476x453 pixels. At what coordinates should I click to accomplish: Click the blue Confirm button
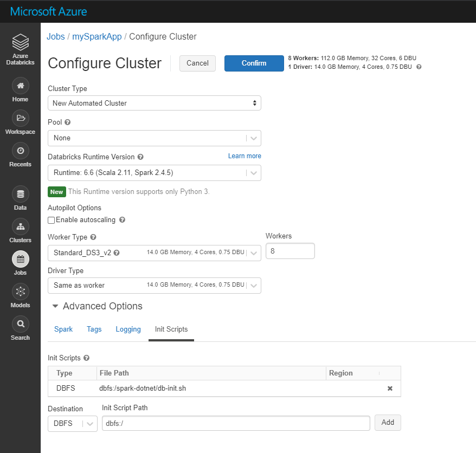[x=254, y=63]
